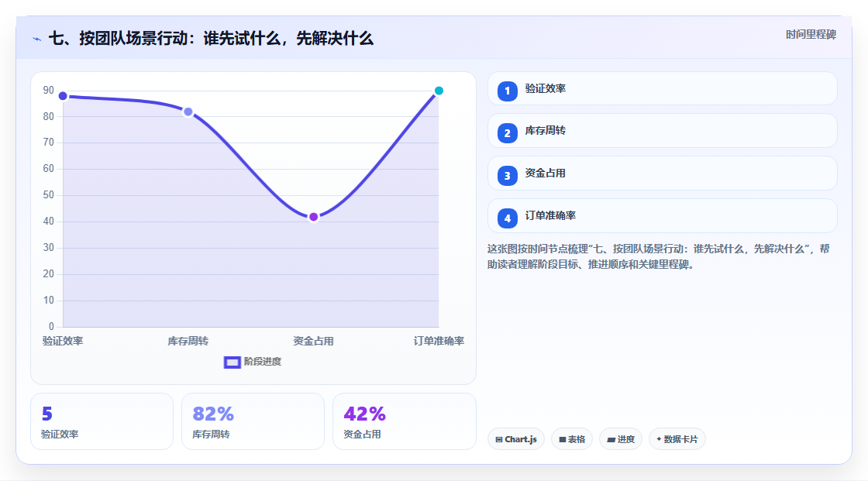
Task: Click the 时间里程碑 label in header
Action: (x=811, y=35)
